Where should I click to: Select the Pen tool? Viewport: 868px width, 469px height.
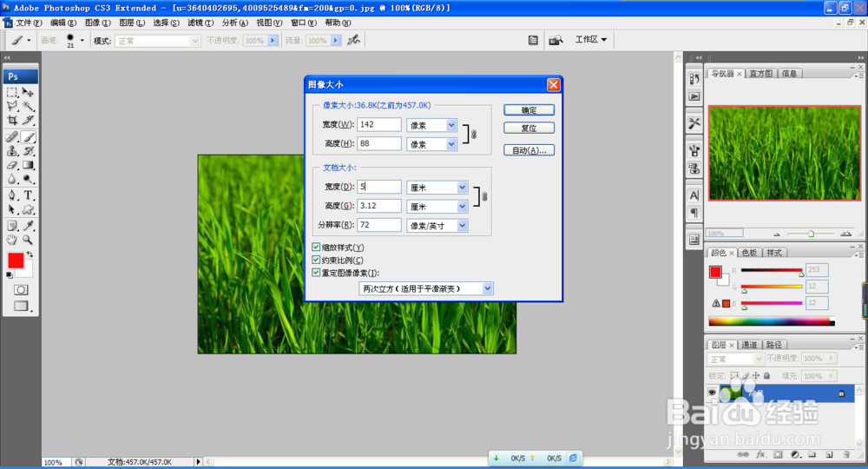11,195
